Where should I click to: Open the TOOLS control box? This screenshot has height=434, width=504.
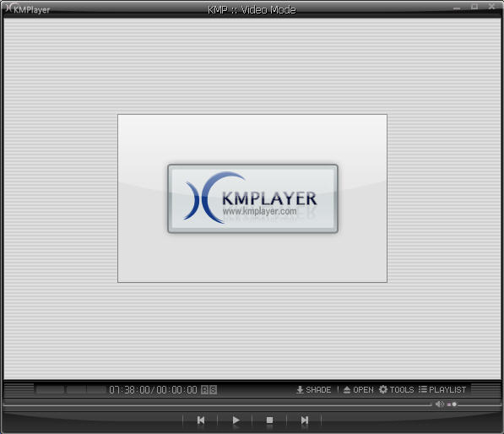pyautogui.click(x=396, y=389)
